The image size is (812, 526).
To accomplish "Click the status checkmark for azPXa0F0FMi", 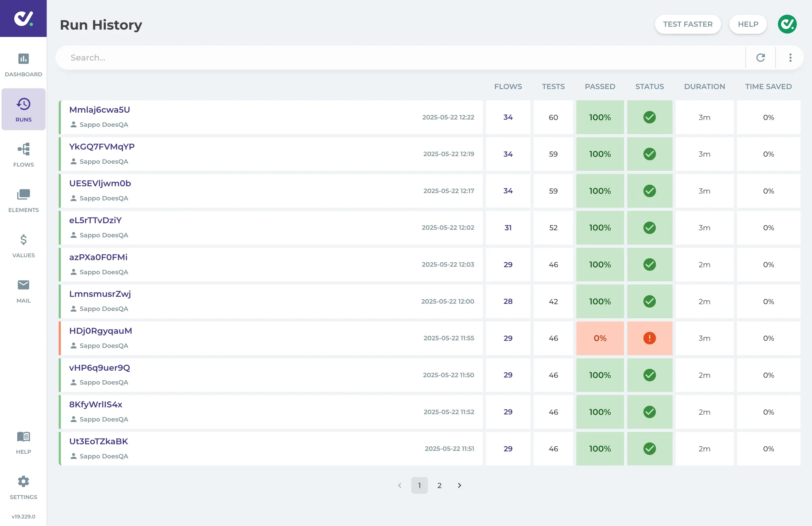I will click(649, 265).
